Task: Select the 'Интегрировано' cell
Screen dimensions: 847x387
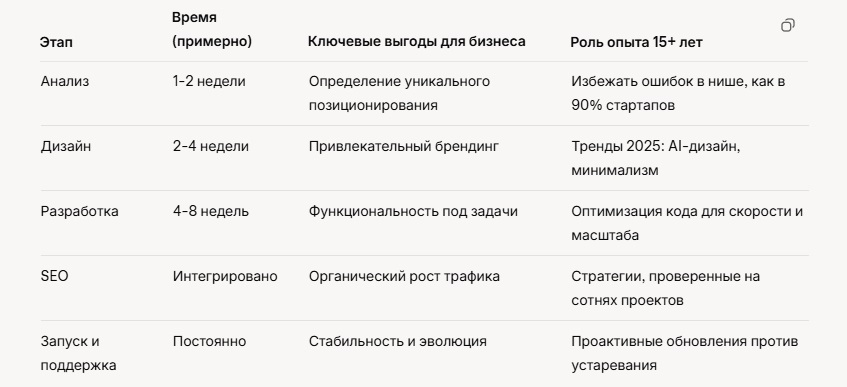Action: coord(225,276)
